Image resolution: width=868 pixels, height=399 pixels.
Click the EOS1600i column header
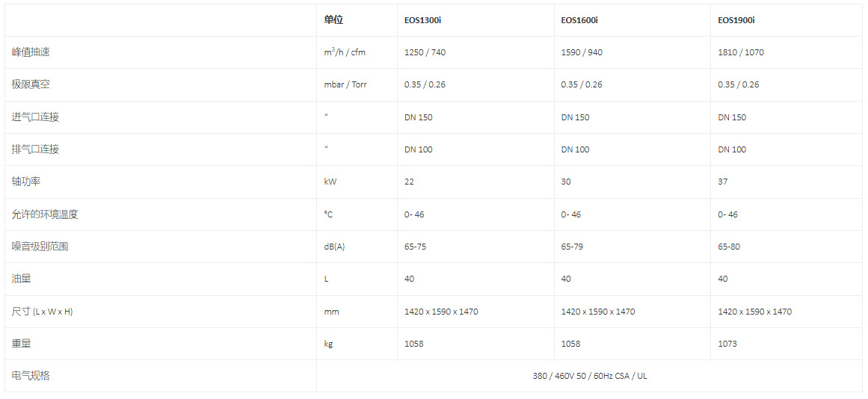tap(579, 20)
